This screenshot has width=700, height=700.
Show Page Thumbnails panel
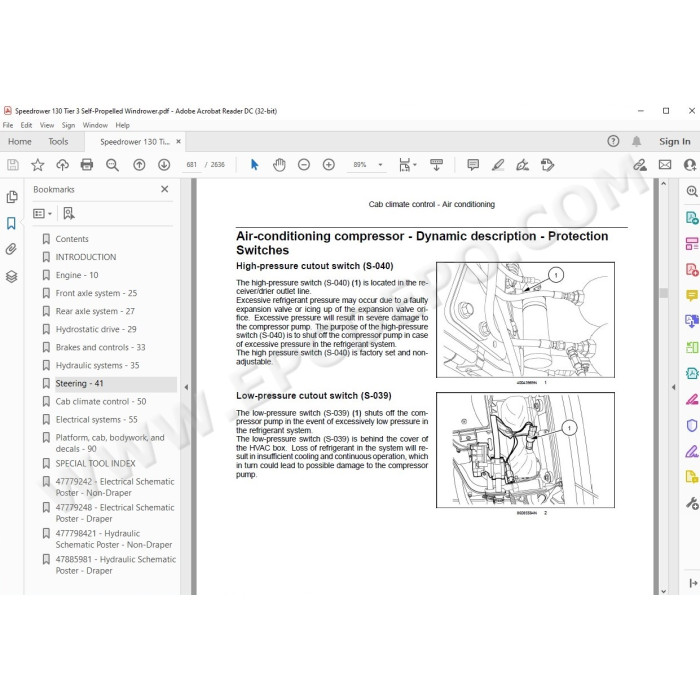(12, 197)
